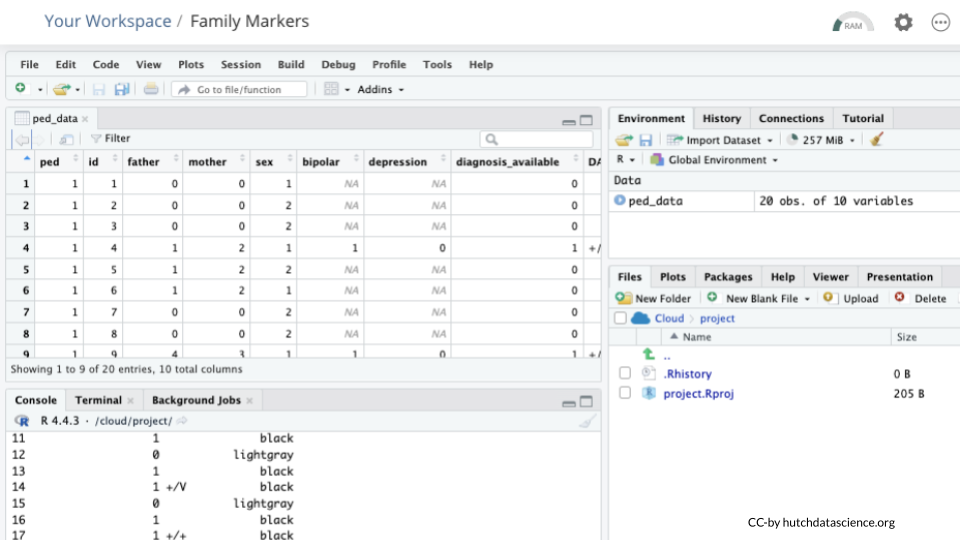960x540 pixels.
Task: Click the Print document icon
Action: coord(151,89)
